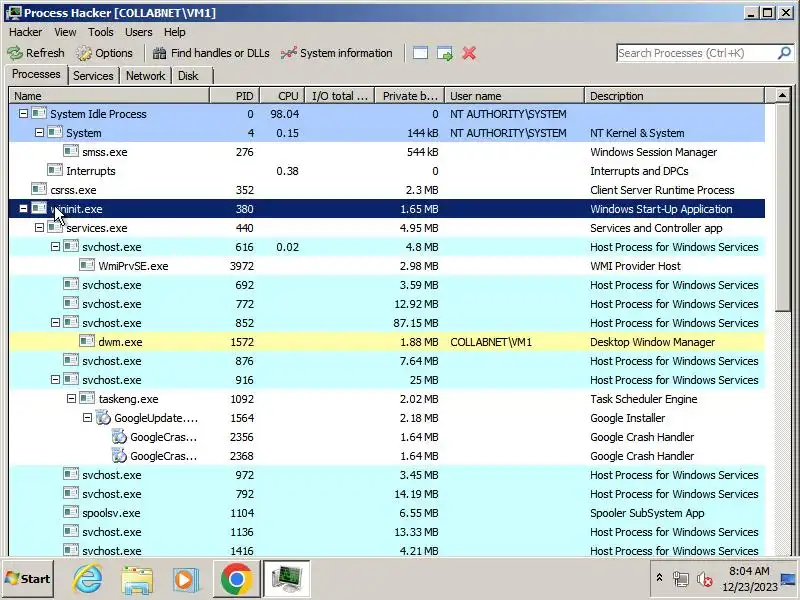The height and width of the screenshot is (600, 800).
Task: Click the smss.exe process icon
Action: [71, 152]
